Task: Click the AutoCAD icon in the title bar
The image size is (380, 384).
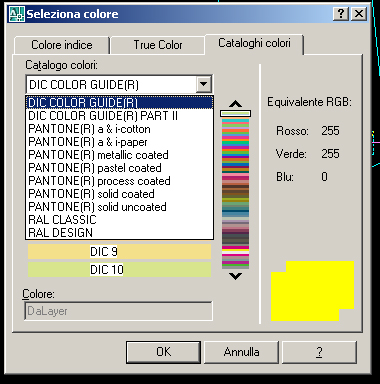Action: pyautogui.click(x=16, y=14)
